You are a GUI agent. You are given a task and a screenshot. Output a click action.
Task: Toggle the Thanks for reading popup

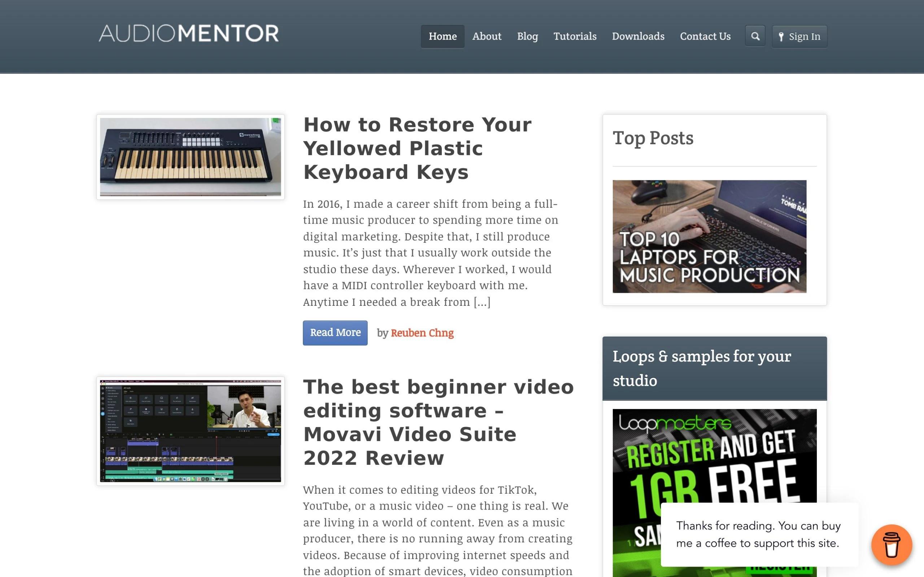(x=892, y=545)
